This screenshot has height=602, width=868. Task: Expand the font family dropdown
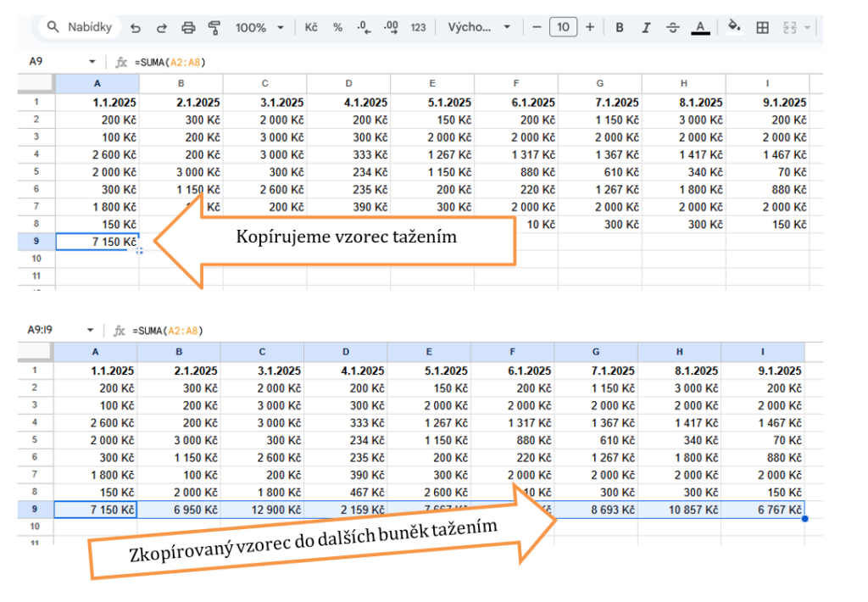pos(479,28)
